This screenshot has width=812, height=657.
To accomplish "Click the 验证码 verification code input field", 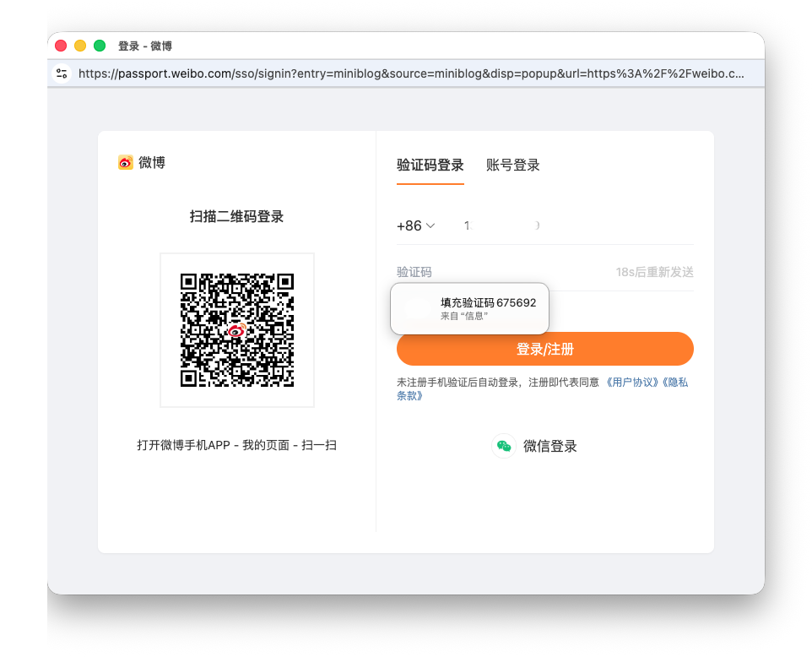I will pyautogui.click(x=464, y=272).
